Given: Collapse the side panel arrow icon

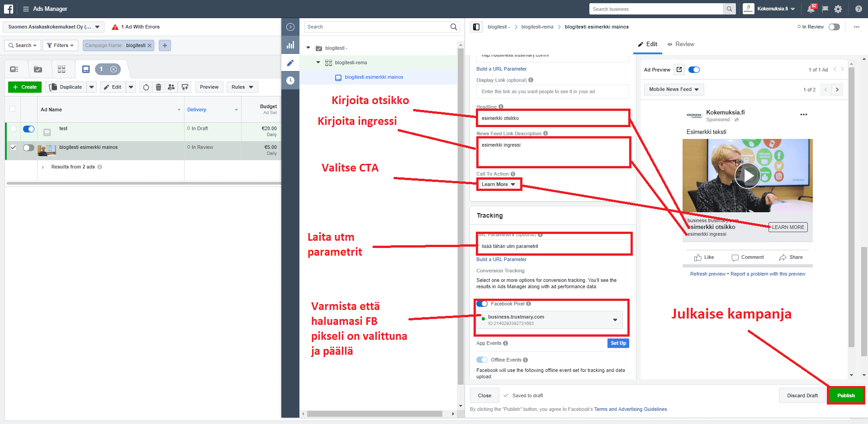Looking at the screenshot, I should [x=290, y=27].
